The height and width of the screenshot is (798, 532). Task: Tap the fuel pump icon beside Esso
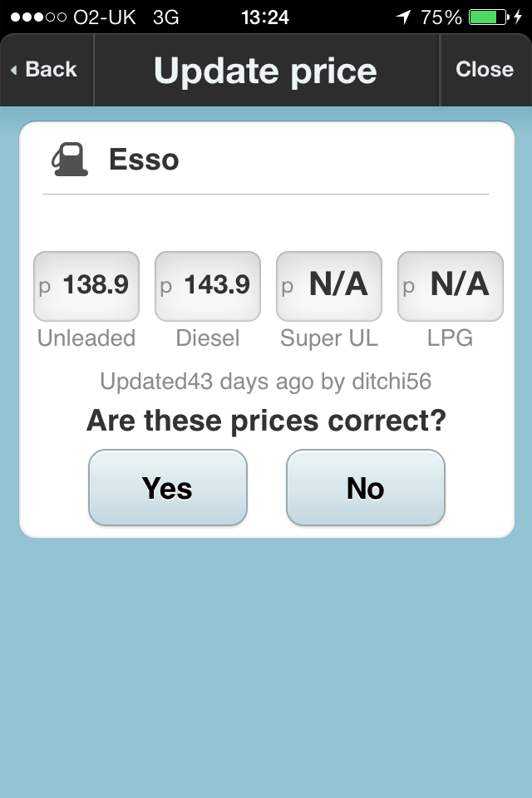(x=70, y=160)
